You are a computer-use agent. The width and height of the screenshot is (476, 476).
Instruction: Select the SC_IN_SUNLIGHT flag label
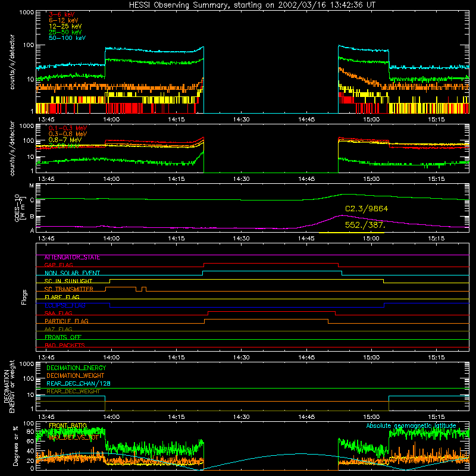(68, 281)
